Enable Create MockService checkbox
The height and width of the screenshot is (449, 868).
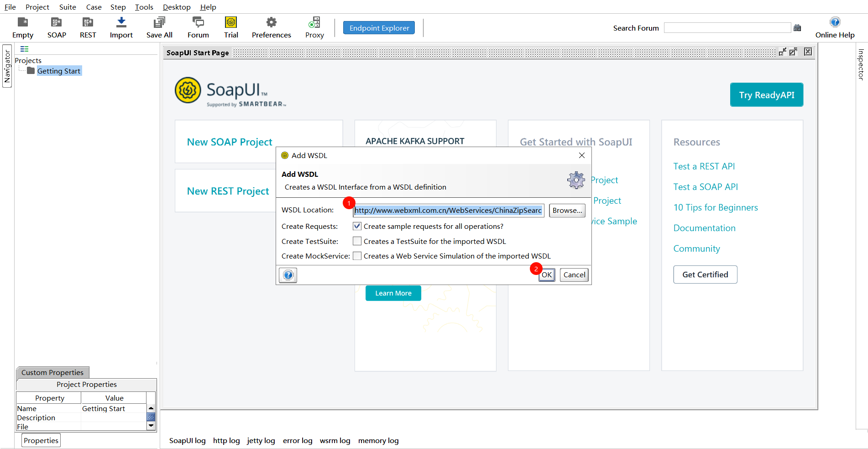[357, 256]
